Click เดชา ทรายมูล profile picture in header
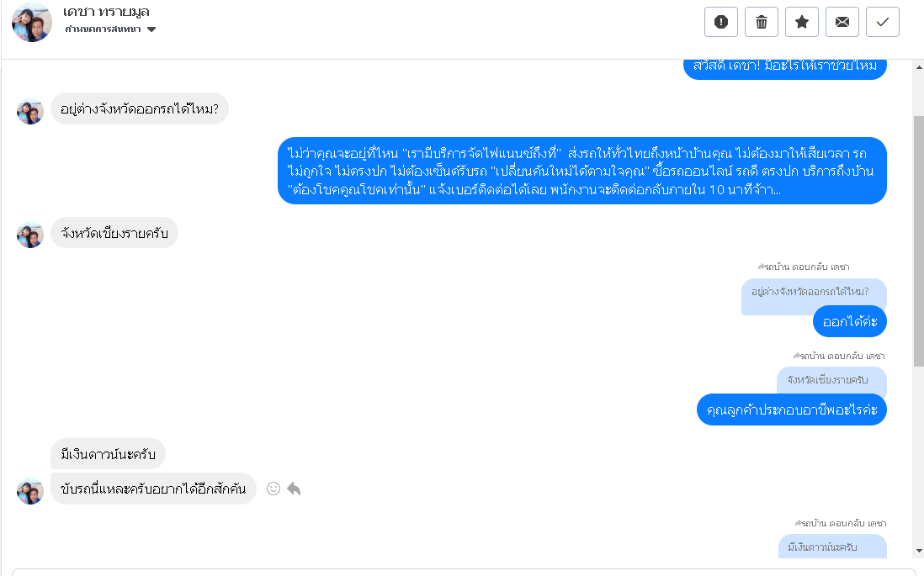 [x=32, y=23]
